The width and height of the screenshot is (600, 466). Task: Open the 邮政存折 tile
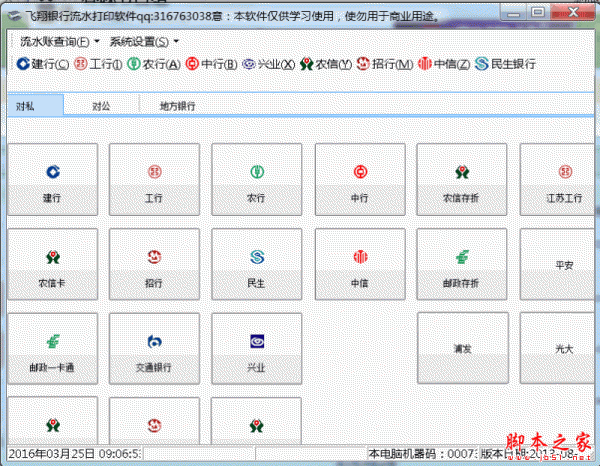coord(462,264)
